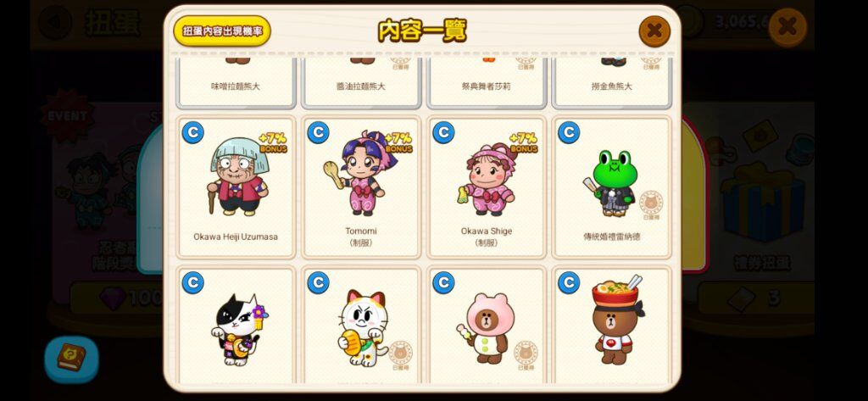868x401 pixels.
Task: Click the blue C rank badge on frog card
Action: [569, 132]
